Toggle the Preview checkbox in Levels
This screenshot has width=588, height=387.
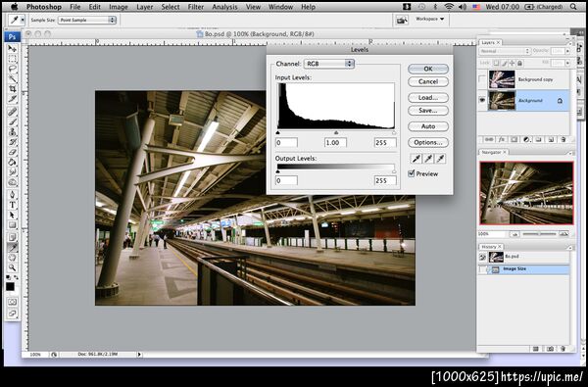(412, 173)
